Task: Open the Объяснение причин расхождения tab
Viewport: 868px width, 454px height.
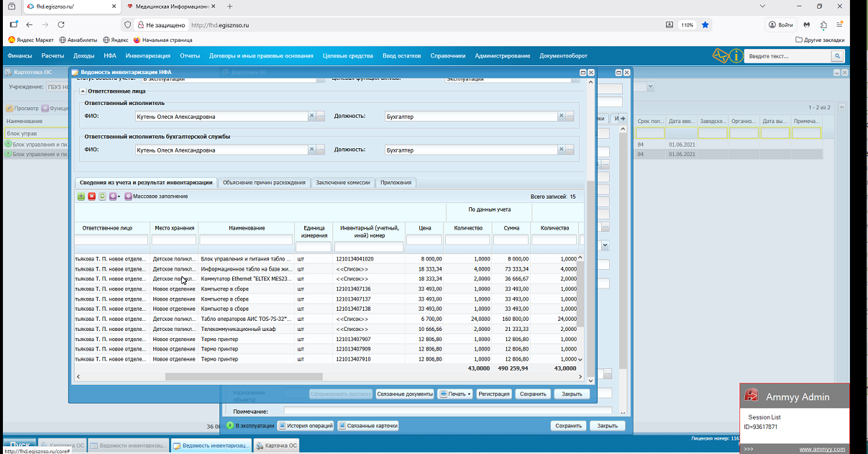Action: (264, 183)
